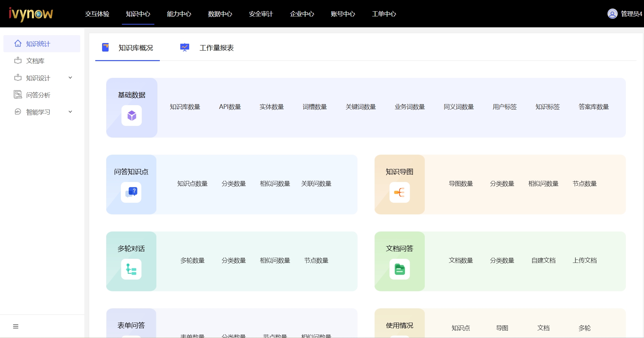Click the 知识库概况 book icon

(106, 47)
